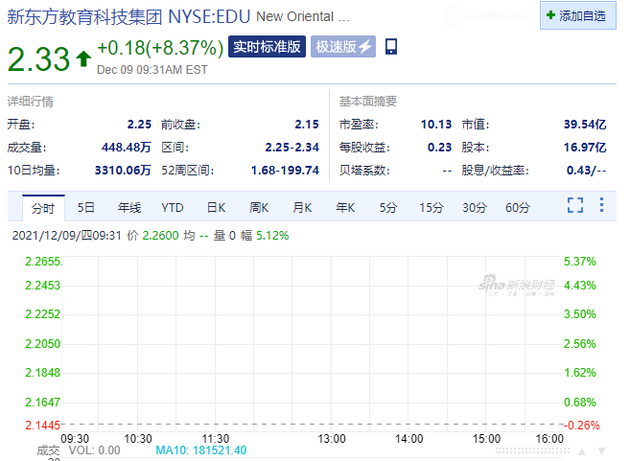Screen dimensions: 630x461
Task: Click the 基本面摘要 section heading
Action: [368, 102]
